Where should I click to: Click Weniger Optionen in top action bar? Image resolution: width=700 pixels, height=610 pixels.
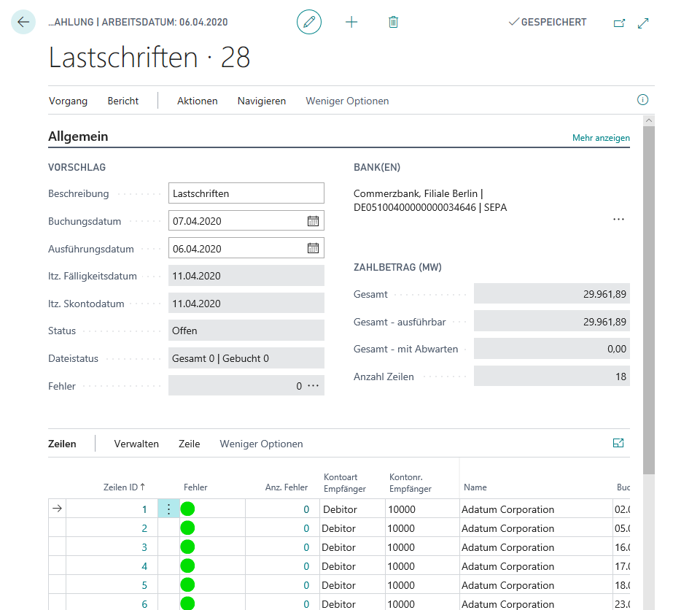[x=347, y=101]
